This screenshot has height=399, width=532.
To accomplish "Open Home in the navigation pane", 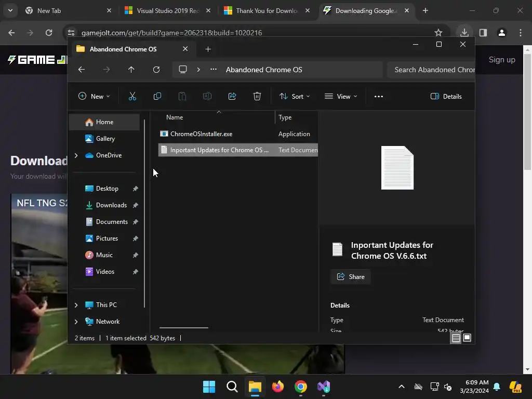I will coord(104,122).
